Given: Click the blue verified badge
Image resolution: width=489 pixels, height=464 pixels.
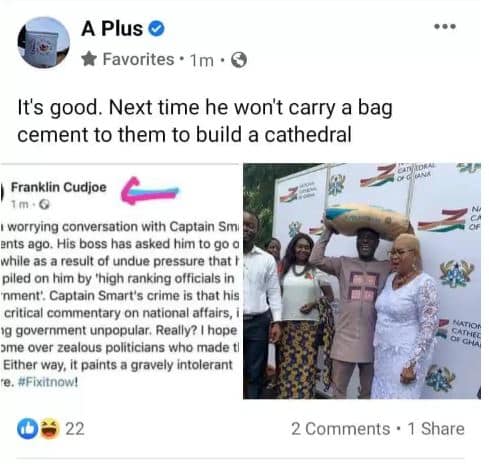Looking at the screenshot, I should [x=156, y=29].
